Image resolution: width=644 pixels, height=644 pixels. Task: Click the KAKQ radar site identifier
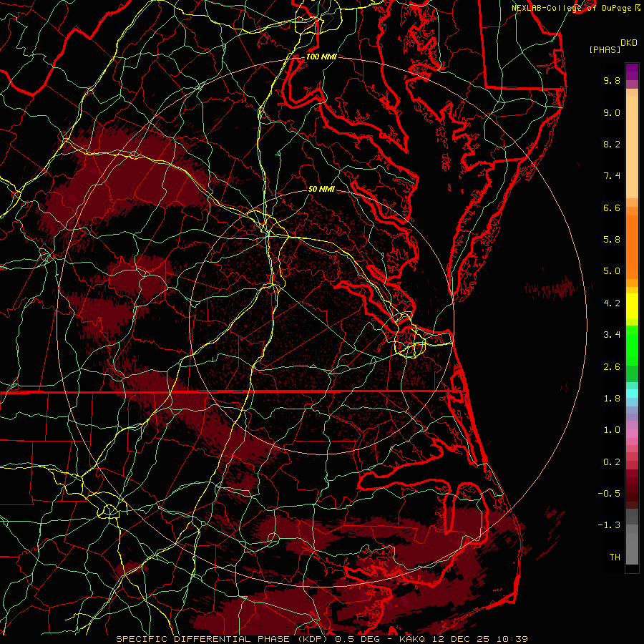pos(413,639)
